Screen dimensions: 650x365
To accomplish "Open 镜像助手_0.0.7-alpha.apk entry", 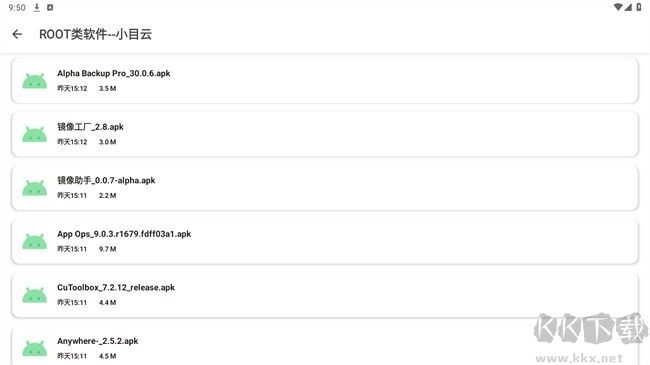I will (325, 188).
